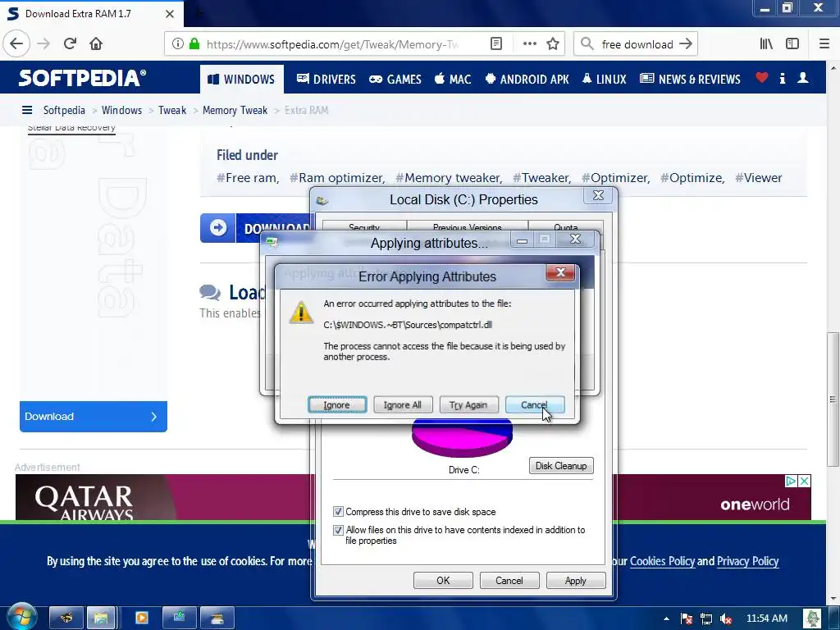Open the browser hamburger menu

(x=824, y=44)
